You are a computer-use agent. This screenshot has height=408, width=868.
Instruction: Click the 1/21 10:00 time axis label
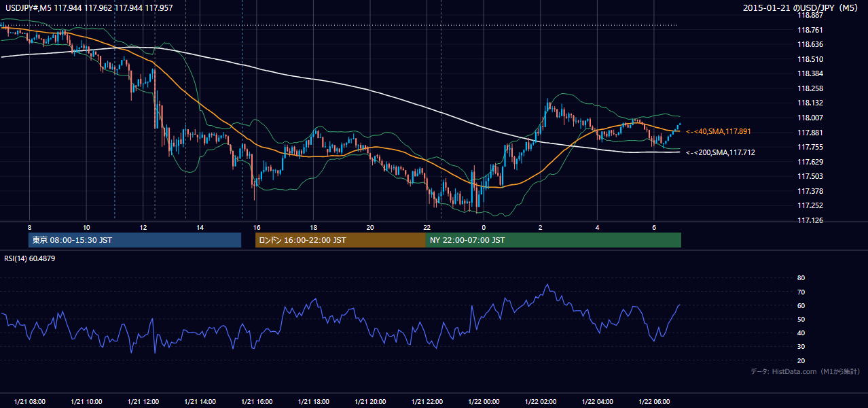[x=86, y=402]
